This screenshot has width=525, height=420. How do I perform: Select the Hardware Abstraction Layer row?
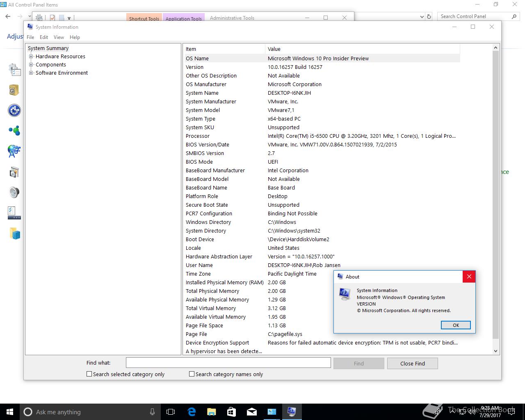[x=322, y=256]
